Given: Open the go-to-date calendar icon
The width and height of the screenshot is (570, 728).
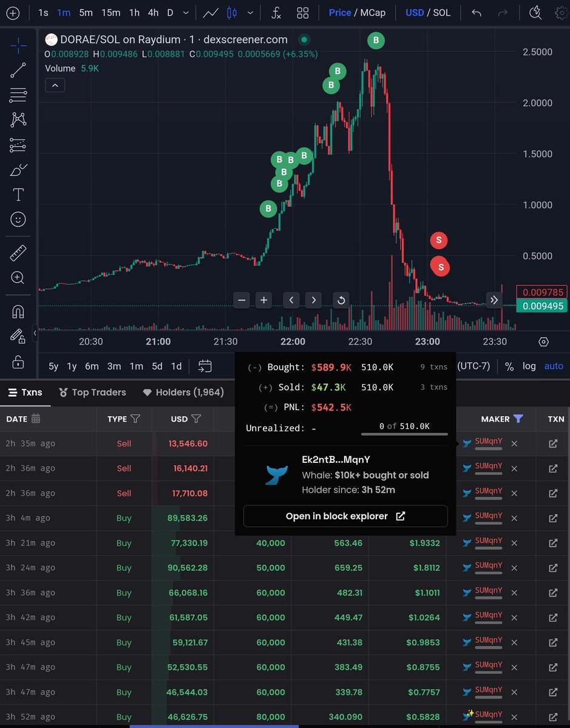Looking at the screenshot, I should click(205, 366).
